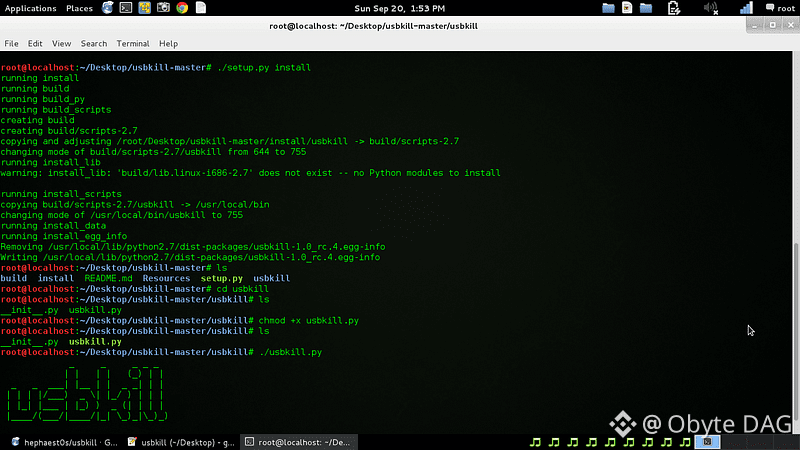Click the yellow puzzle-piece launcher icon

145,8
